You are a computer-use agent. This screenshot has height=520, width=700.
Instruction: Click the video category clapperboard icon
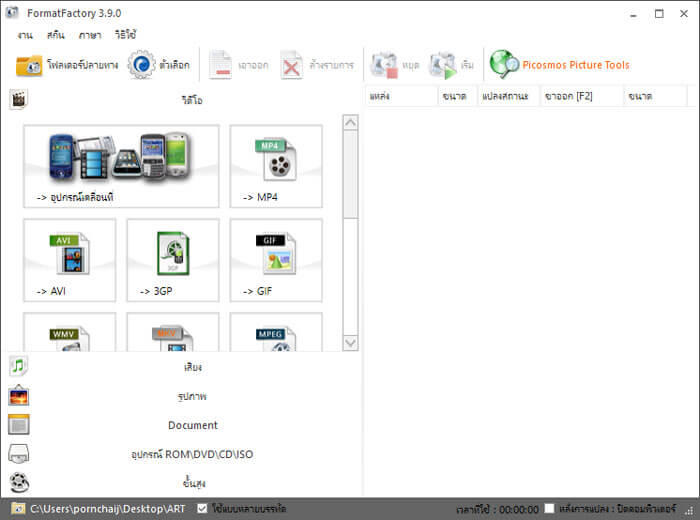coord(19,99)
